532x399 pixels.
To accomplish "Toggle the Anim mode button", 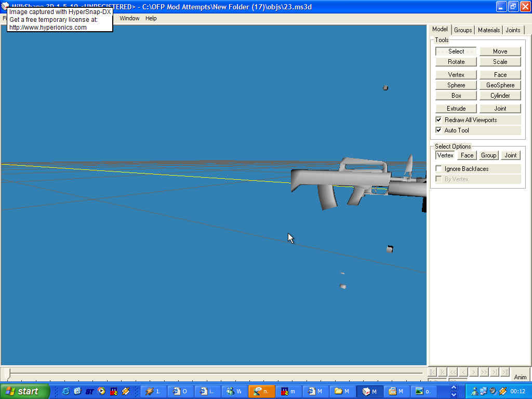I will click(520, 377).
